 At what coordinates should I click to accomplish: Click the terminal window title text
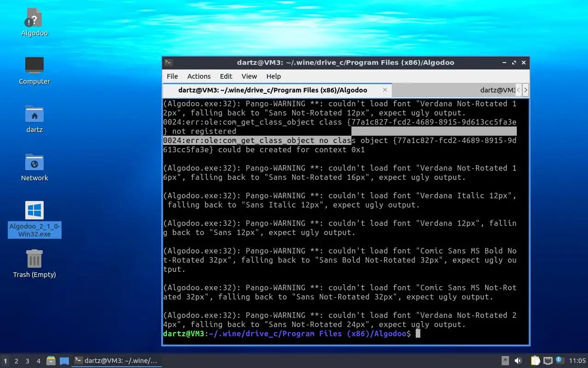point(345,63)
